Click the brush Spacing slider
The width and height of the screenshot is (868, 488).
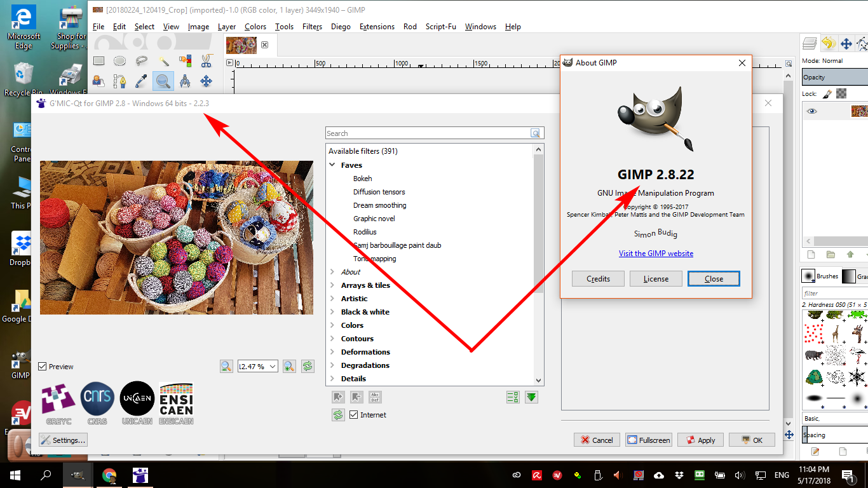tap(834, 435)
